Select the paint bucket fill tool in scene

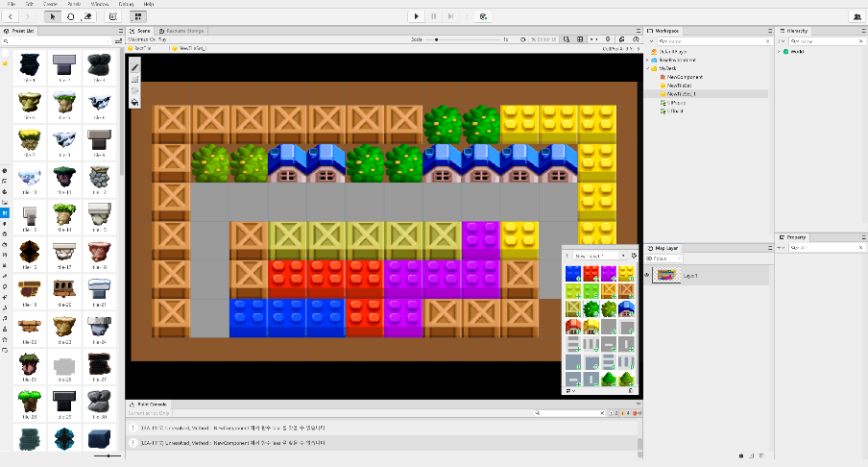click(134, 102)
